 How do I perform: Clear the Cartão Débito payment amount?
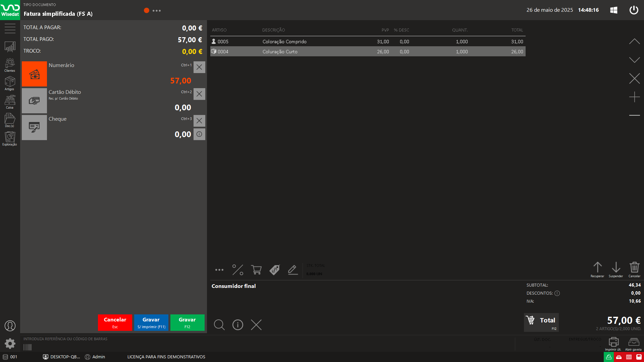pos(199,94)
